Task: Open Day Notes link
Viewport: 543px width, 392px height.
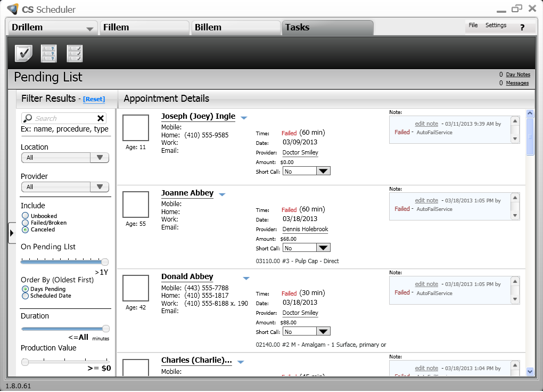Action: tap(518, 75)
